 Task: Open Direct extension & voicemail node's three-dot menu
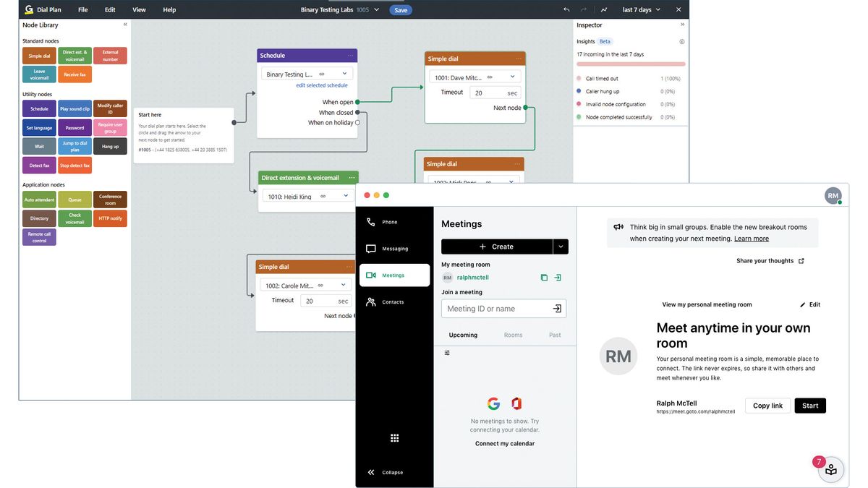point(352,178)
